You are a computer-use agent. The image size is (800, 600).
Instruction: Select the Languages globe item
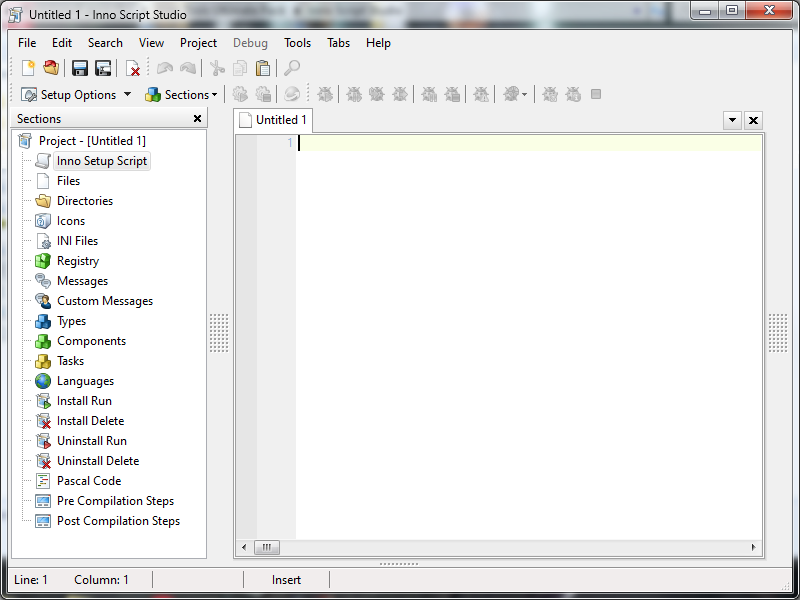(x=85, y=381)
